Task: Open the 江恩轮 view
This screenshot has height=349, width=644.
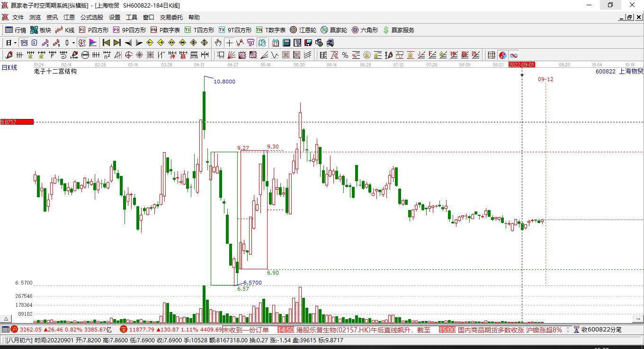Action: coord(303,30)
